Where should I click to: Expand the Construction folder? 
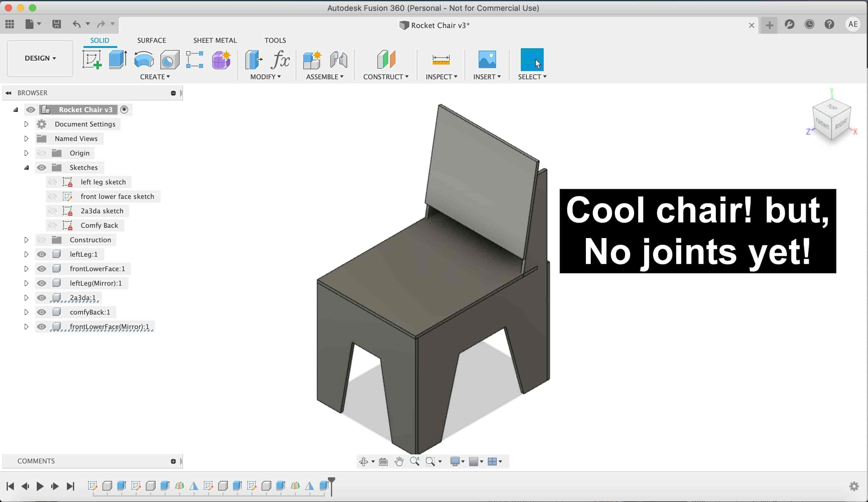26,240
